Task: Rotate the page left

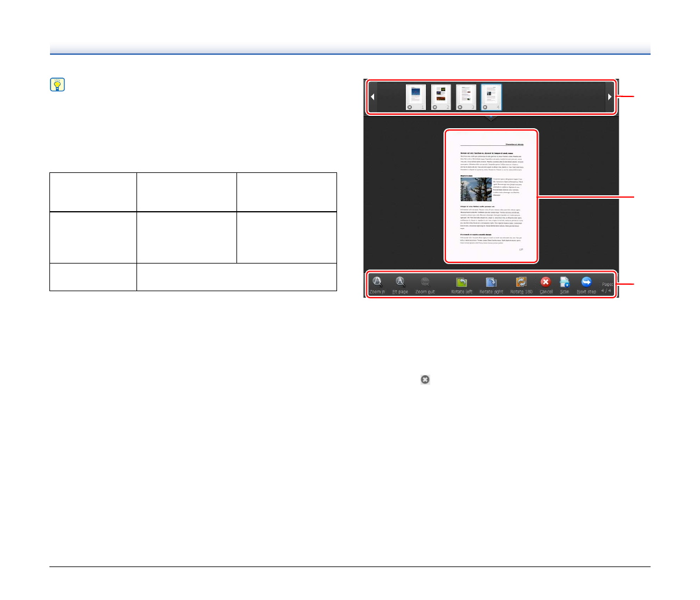Action: pyautogui.click(x=462, y=283)
